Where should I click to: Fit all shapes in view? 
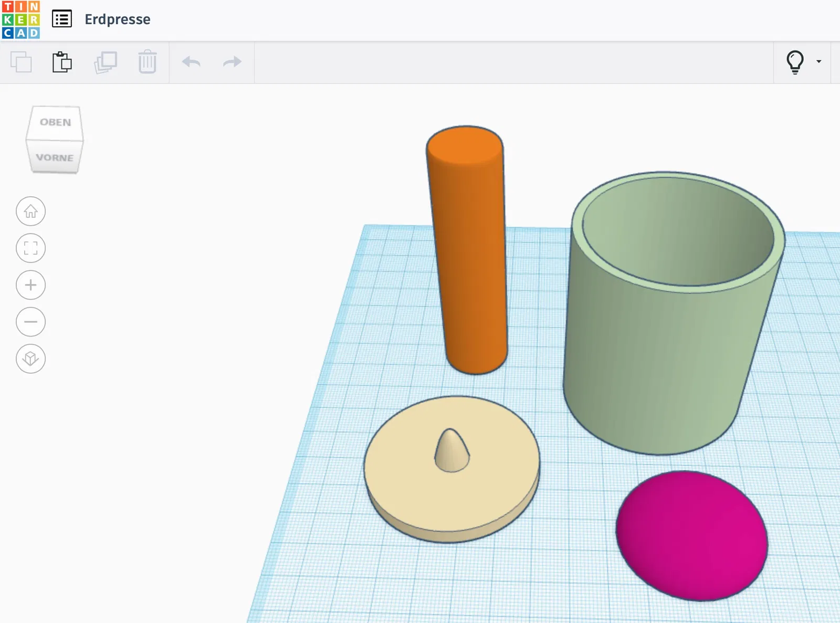pyautogui.click(x=31, y=248)
